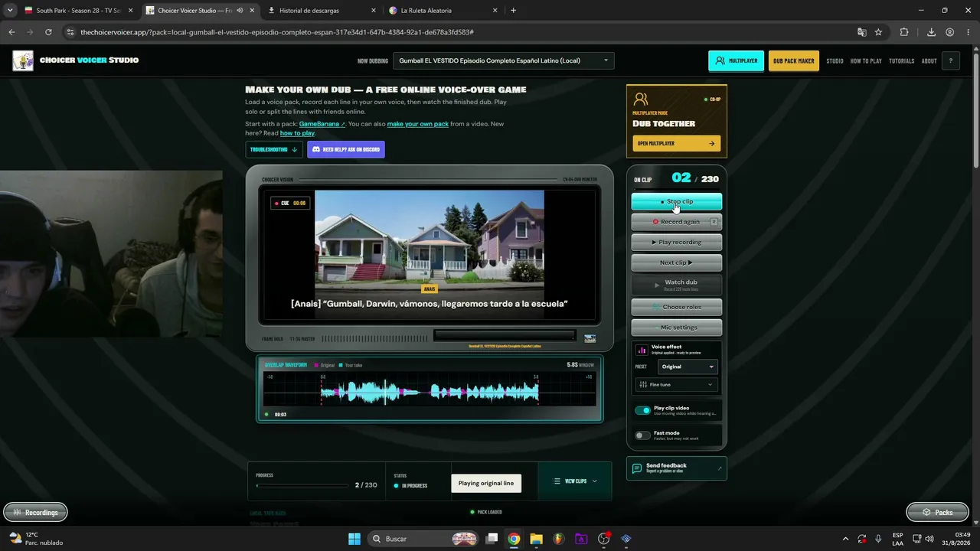Image resolution: width=980 pixels, height=551 pixels.
Task: Open the How to Play nav item
Action: point(866,61)
